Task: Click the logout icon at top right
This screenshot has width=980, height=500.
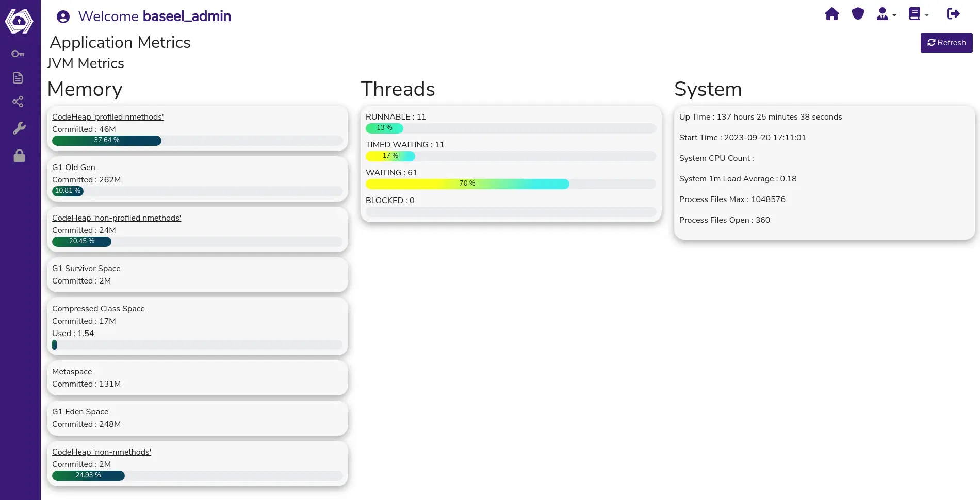Action: click(x=953, y=14)
